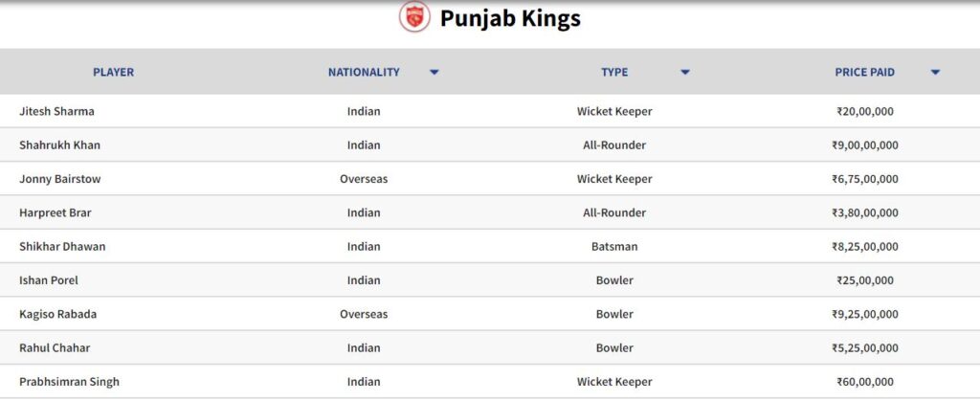Click the Punjab Kings heading title
The image size is (980, 401).
(510, 18)
